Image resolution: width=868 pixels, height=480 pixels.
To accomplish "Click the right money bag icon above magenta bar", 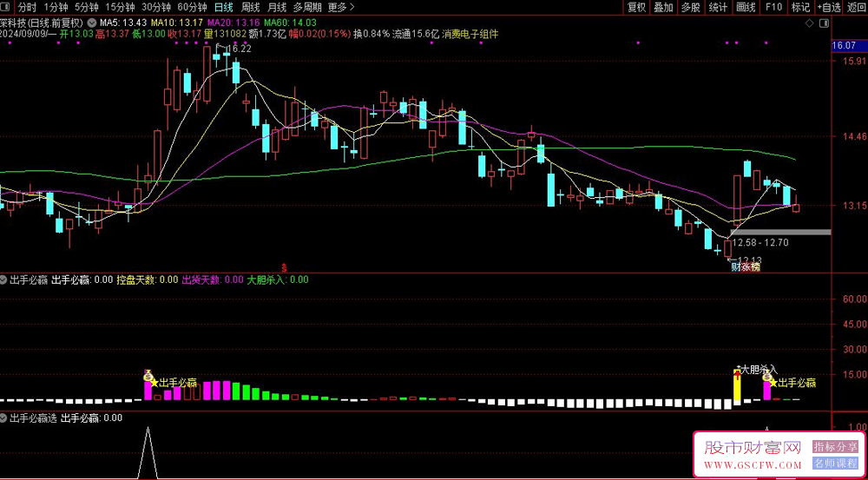I will 766,377.
